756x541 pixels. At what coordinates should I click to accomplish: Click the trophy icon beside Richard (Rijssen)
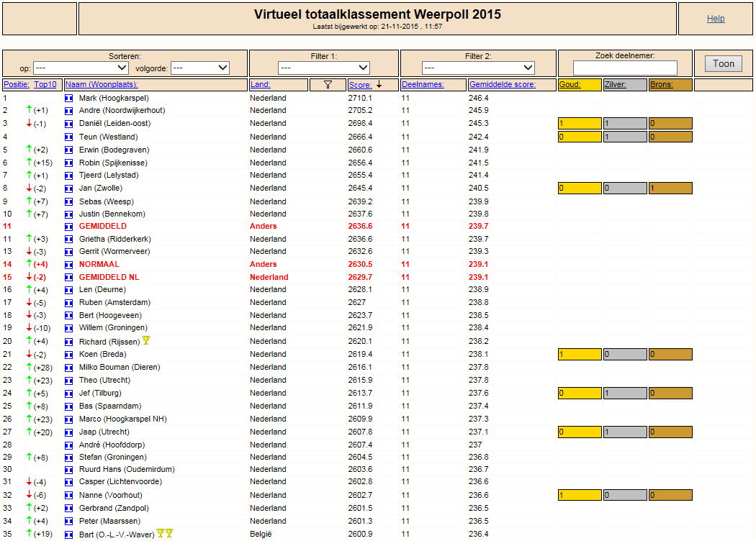[x=147, y=340]
